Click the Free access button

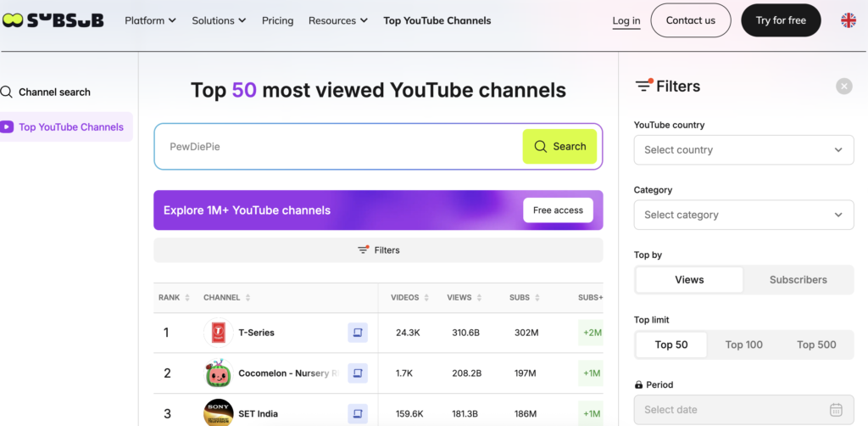(558, 210)
